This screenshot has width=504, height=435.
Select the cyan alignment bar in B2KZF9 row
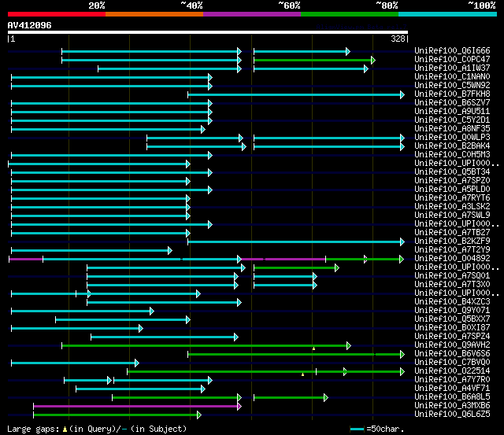[296, 241]
